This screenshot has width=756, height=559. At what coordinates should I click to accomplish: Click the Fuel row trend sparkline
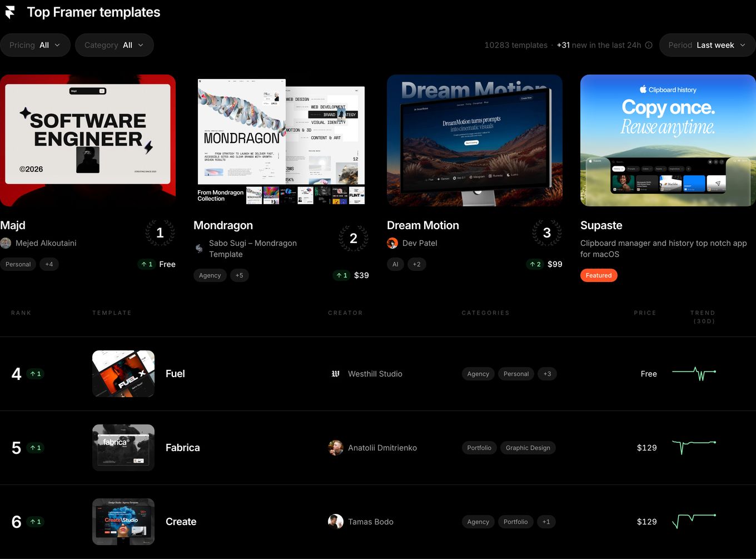(x=694, y=374)
